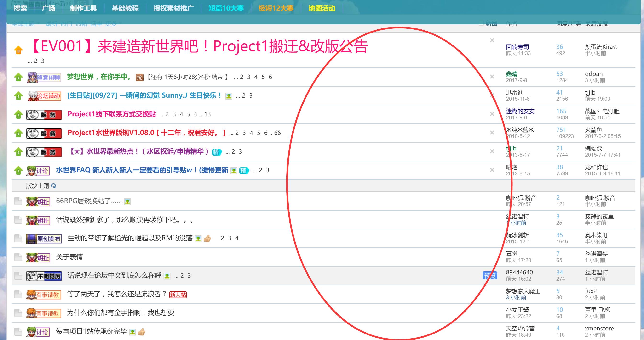Click the thumbs-up icon on 贺喜项目1站 thread

point(142,332)
